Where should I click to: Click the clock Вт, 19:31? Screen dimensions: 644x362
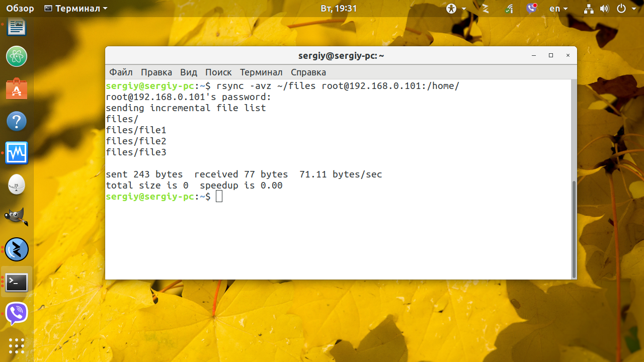coord(339,9)
